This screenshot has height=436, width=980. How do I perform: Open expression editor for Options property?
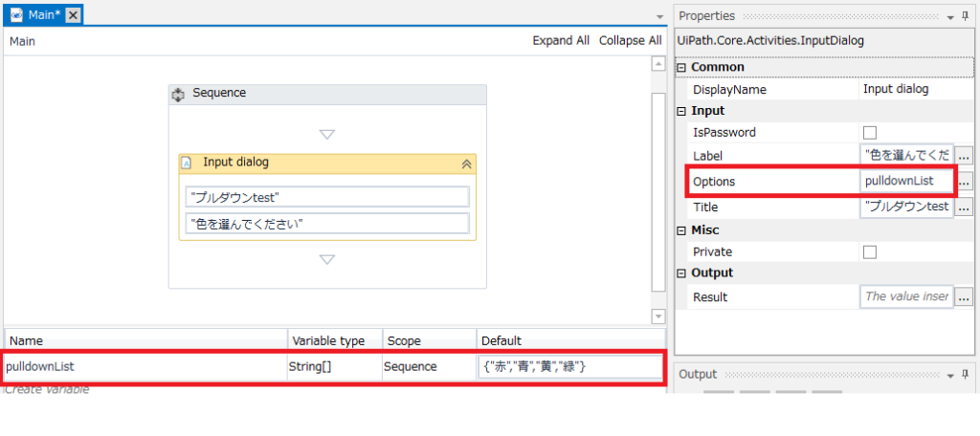point(964,182)
